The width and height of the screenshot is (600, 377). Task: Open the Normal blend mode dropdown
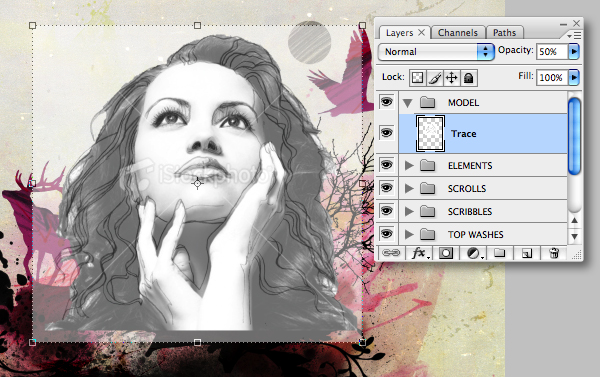tap(436, 51)
